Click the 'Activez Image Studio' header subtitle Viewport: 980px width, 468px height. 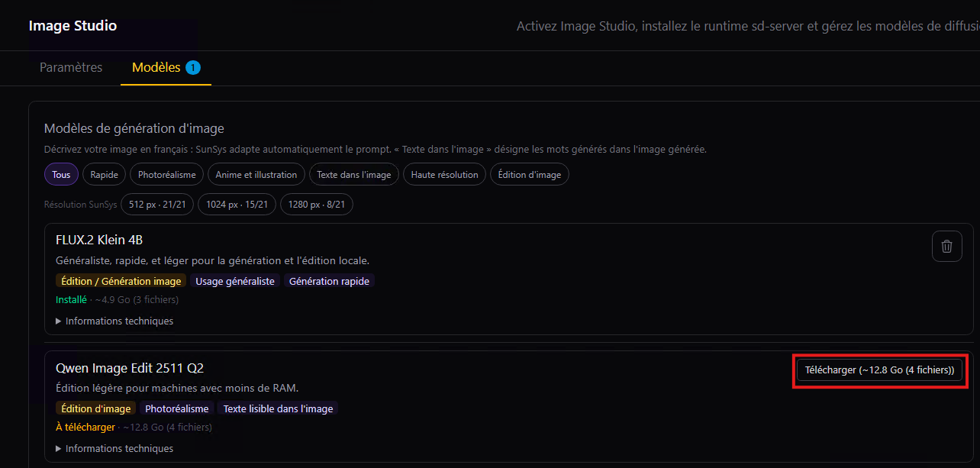pyautogui.click(x=748, y=26)
